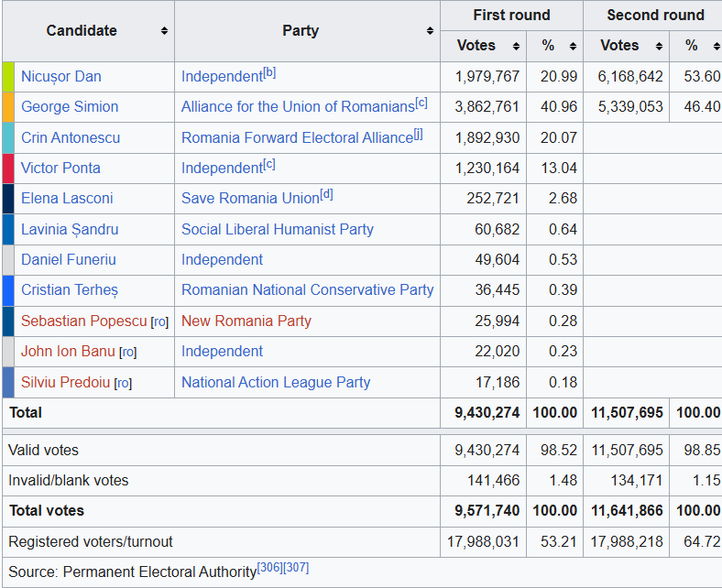Click footnote [b] next to Independent
The height and width of the screenshot is (588, 722).
tap(269, 72)
